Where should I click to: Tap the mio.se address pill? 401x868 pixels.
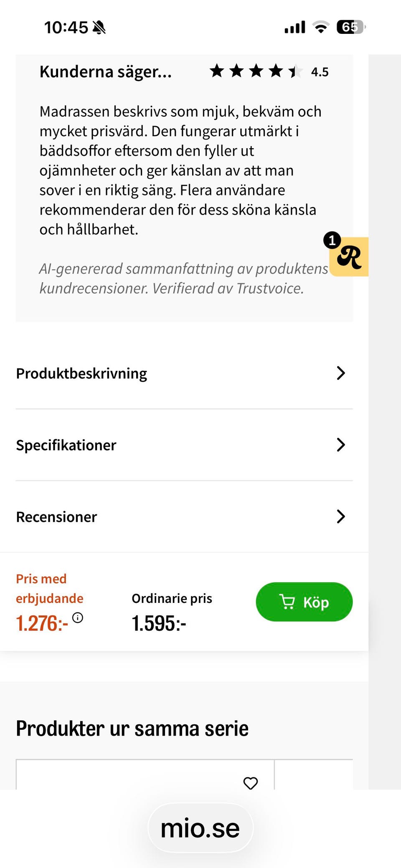(200, 828)
